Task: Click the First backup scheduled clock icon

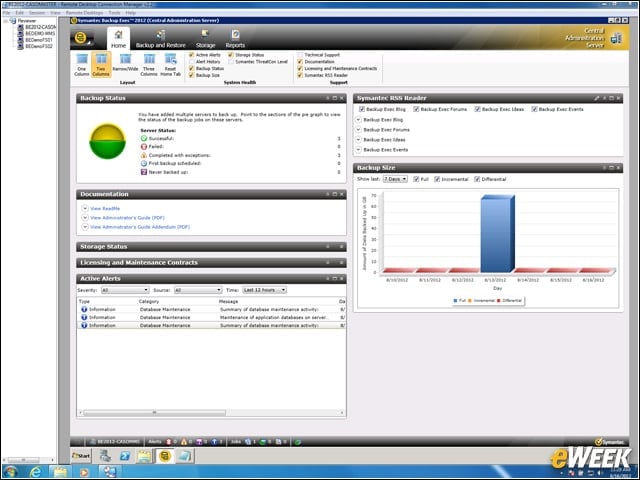Action: pyautogui.click(x=144, y=163)
